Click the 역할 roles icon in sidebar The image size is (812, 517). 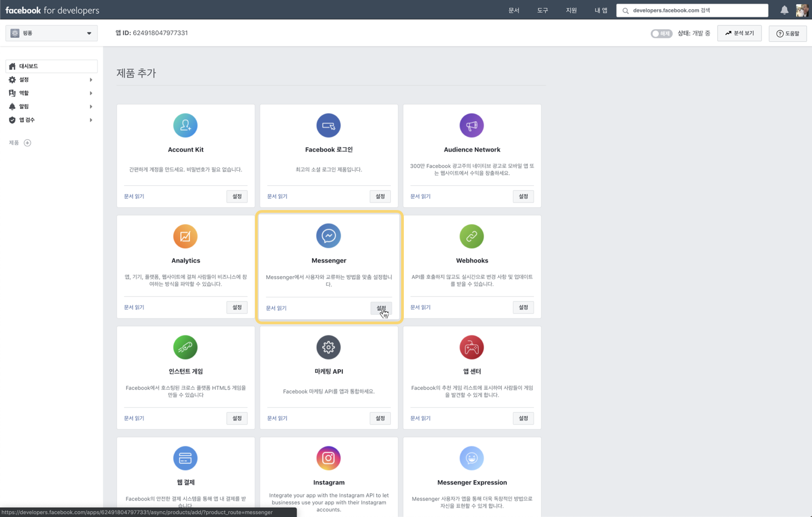coord(12,93)
